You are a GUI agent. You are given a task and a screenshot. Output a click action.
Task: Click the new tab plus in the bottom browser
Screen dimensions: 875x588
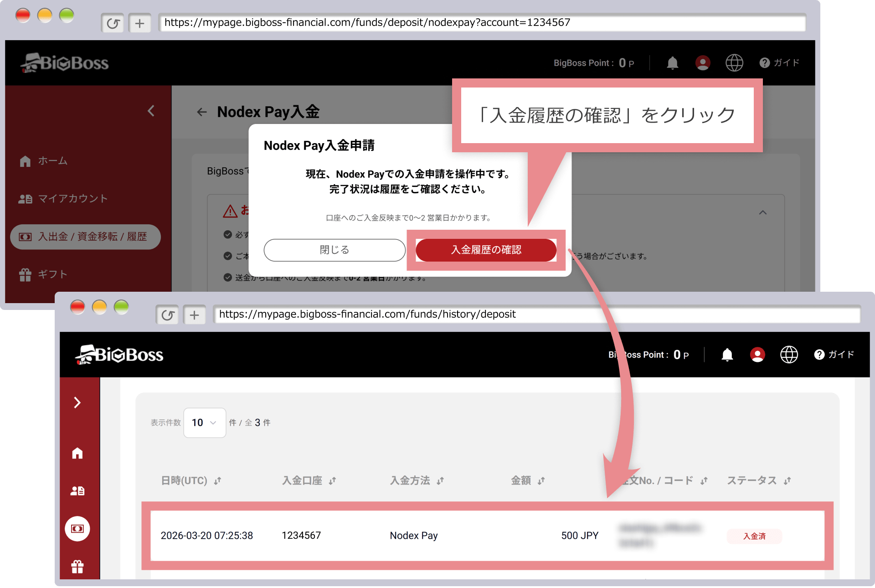[194, 315]
